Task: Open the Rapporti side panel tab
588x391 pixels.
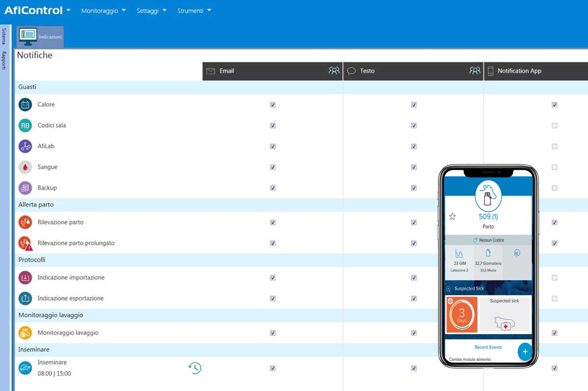Action: point(4,60)
